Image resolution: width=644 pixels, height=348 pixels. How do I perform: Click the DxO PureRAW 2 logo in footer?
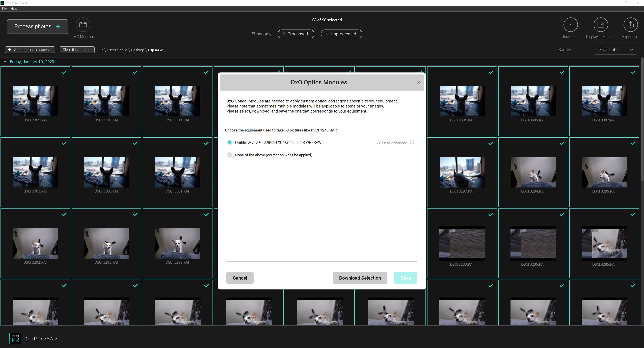(x=15, y=338)
